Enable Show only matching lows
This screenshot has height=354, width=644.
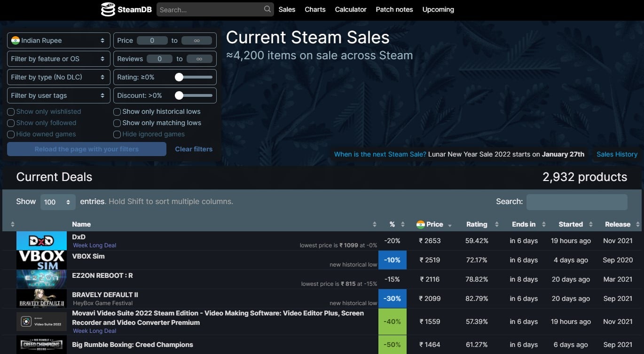click(x=117, y=123)
